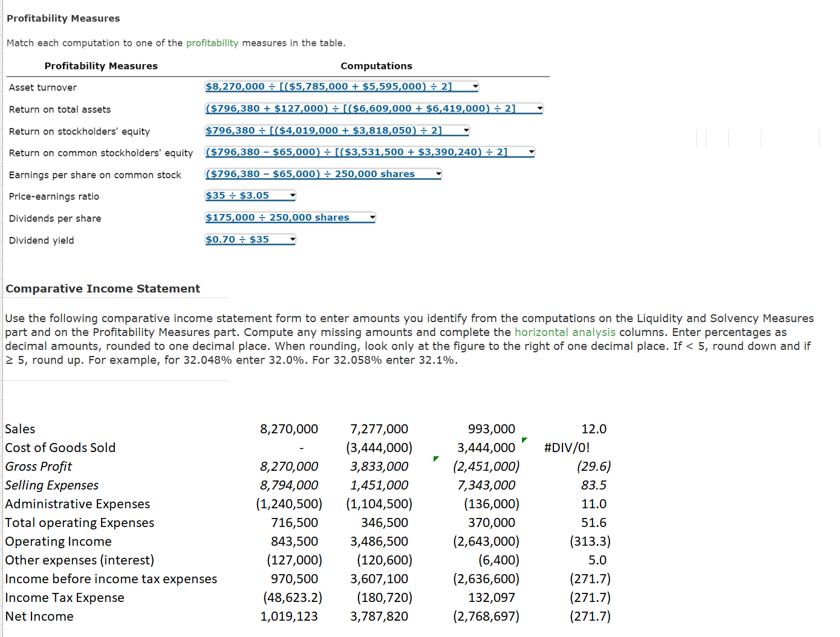The image size is (840, 637).
Task: Click the Sales percent change 12.0
Action: [x=594, y=429]
